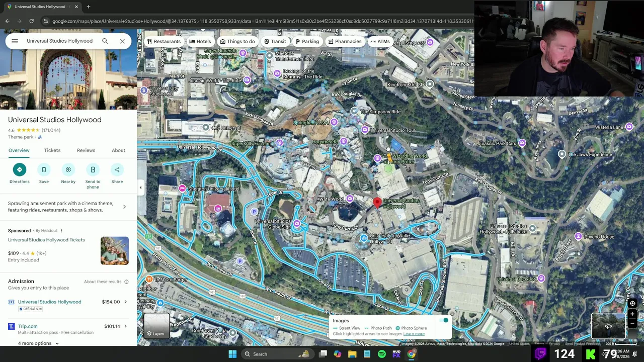Switch to the Tickets tab
This screenshot has height=362, width=644.
[52, 150]
